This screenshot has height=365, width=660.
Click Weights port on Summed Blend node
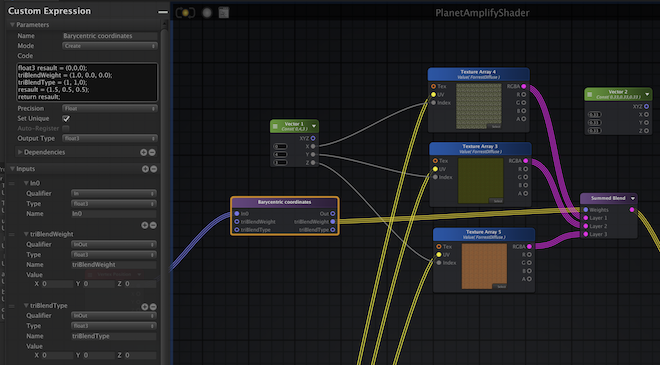coord(585,210)
